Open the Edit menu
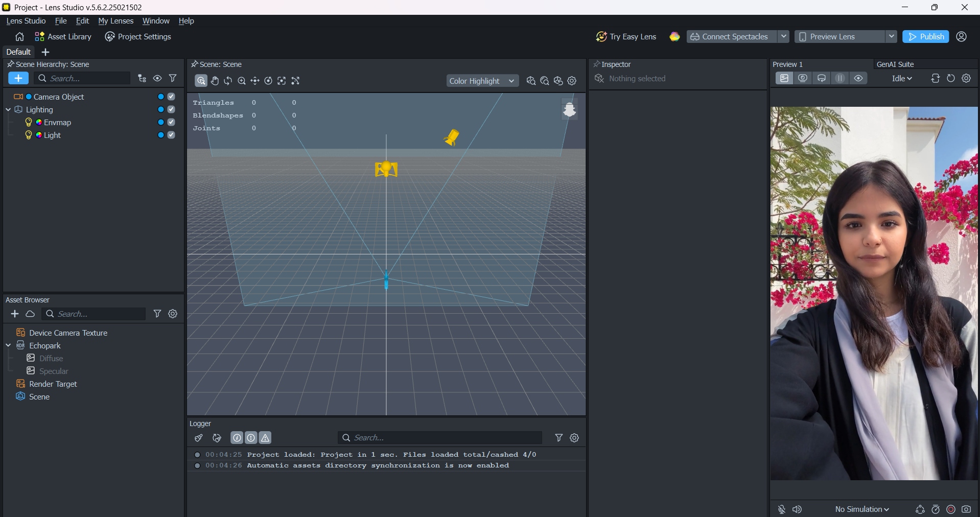This screenshot has width=980, height=517. click(x=82, y=21)
